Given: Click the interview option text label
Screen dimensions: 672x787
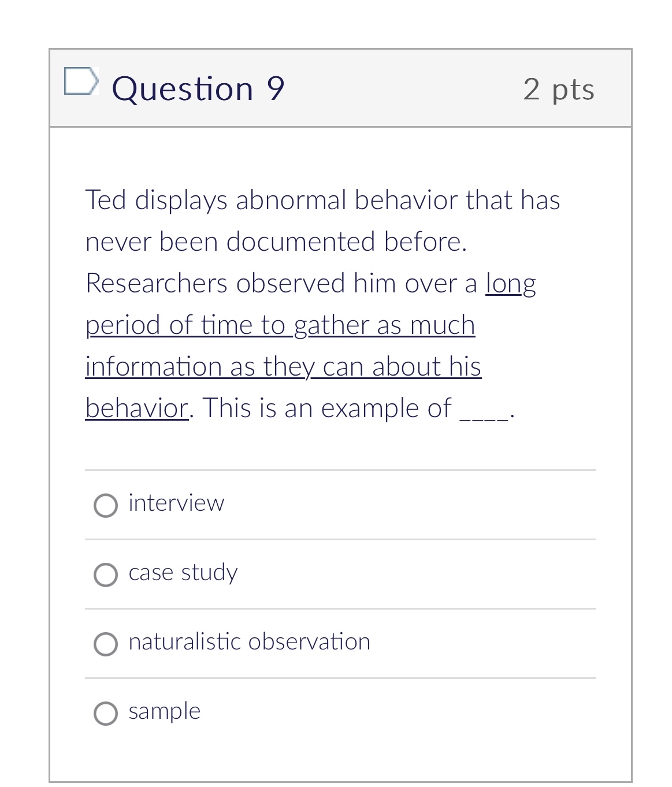Looking at the screenshot, I should (x=176, y=503).
